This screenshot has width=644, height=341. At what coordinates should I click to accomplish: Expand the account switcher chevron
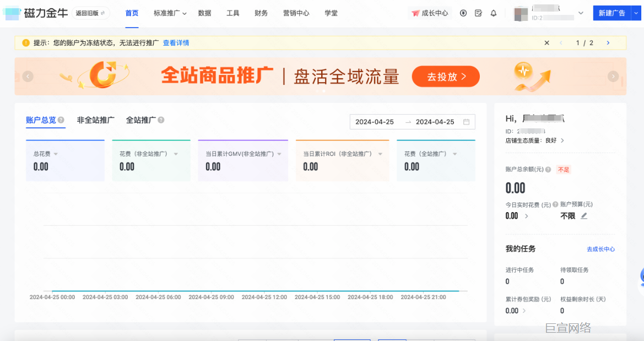[581, 13]
